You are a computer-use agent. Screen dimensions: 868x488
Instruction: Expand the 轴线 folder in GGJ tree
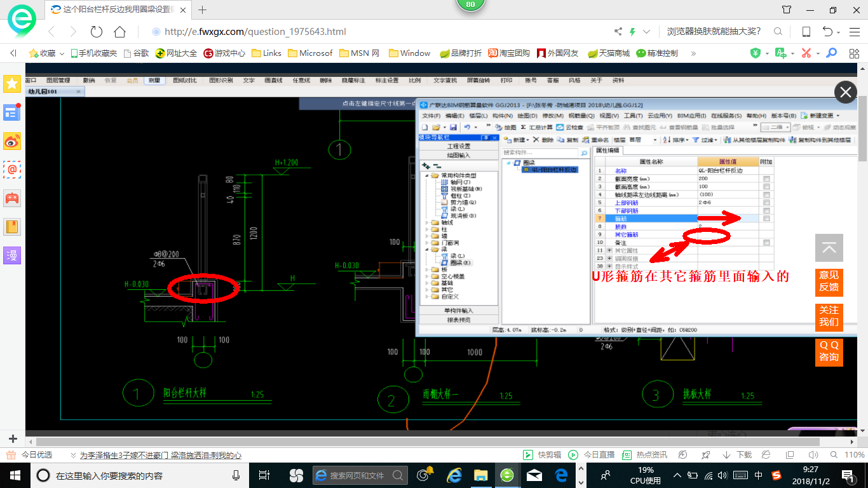pyautogui.click(x=426, y=223)
